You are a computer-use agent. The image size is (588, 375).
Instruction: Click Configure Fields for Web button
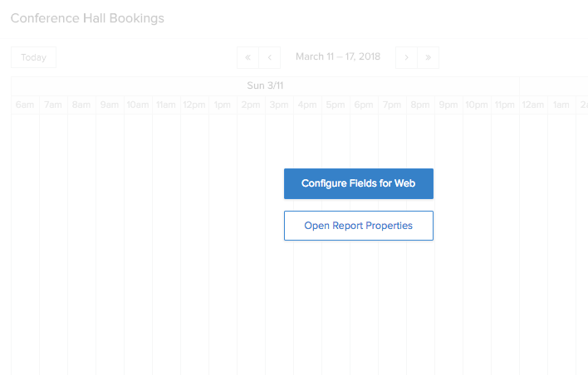point(359,183)
